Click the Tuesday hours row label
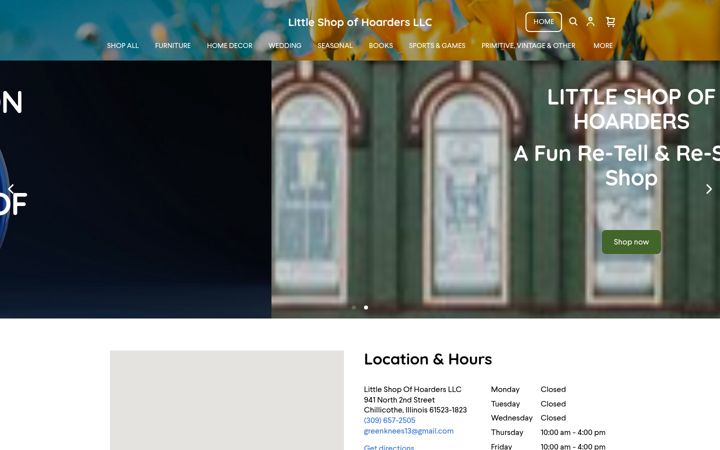Screen dimensions: 720x450 (x=505, y=404)
